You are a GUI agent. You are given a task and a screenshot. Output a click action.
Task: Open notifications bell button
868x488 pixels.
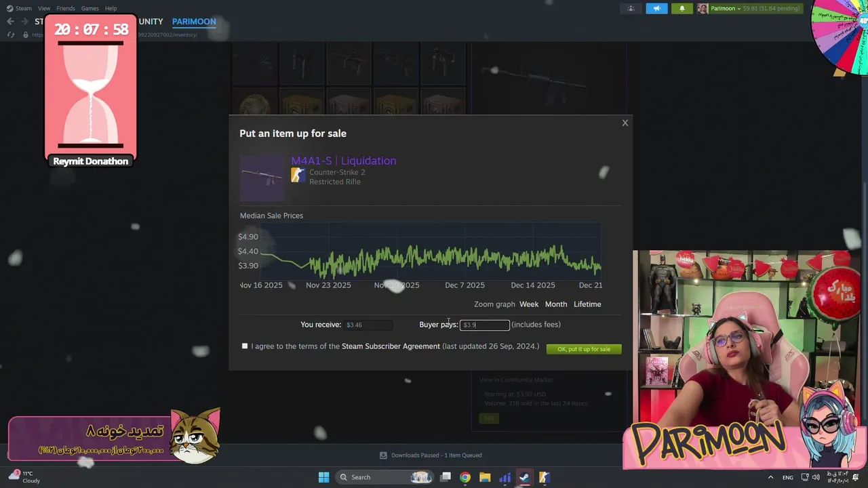click(x=682, y=8)
